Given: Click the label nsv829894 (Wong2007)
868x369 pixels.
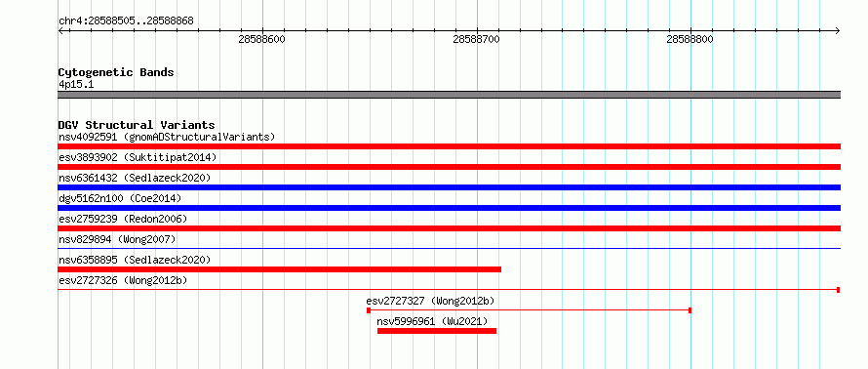Looking at the screenshot, I should coord(117,239).
